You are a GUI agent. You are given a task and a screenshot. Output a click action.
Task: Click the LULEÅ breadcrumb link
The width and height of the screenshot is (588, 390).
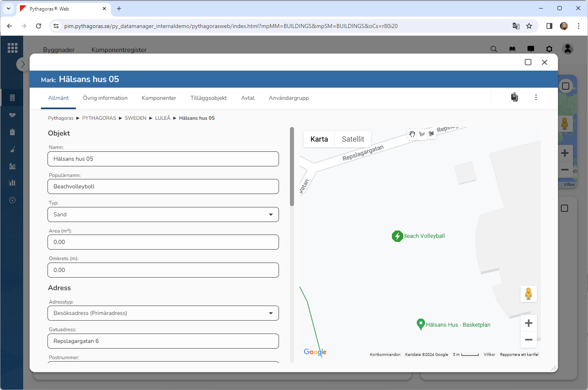click(x=162, y=118)
